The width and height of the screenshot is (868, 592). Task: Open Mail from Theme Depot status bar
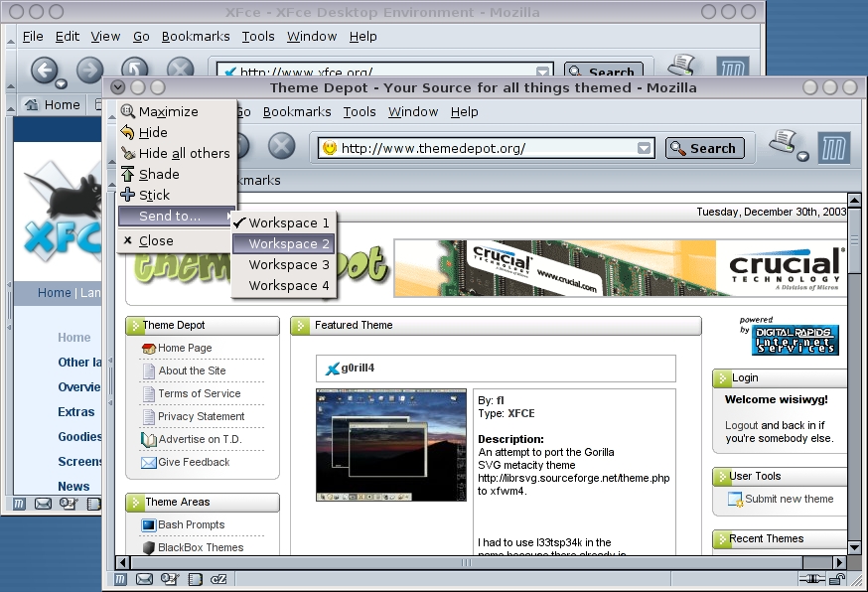tap(145, 578)
